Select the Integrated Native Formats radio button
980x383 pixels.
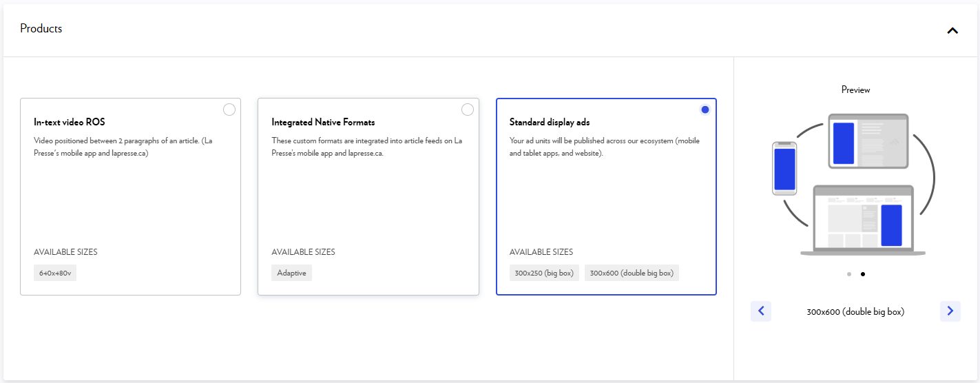[468, 110]
